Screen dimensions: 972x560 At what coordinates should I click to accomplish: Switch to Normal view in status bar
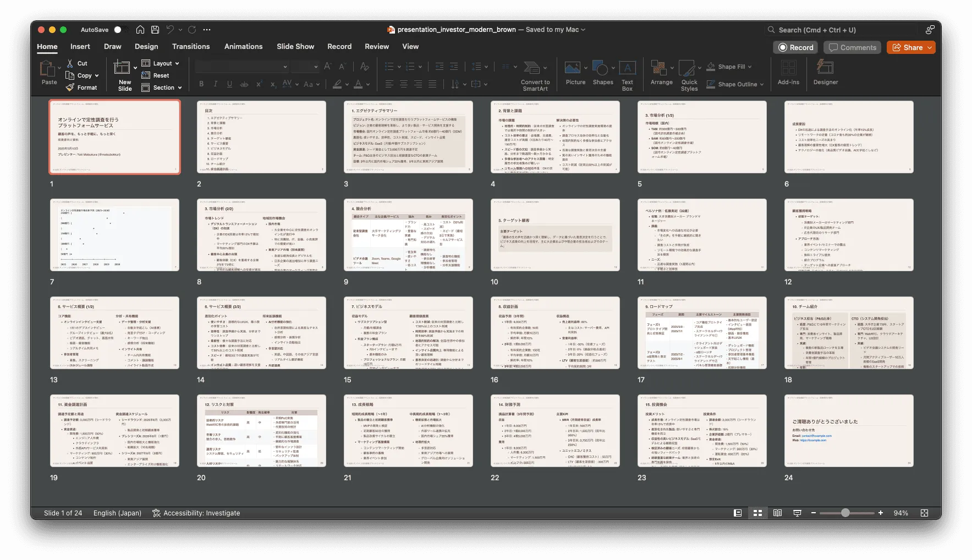[738, 513]
